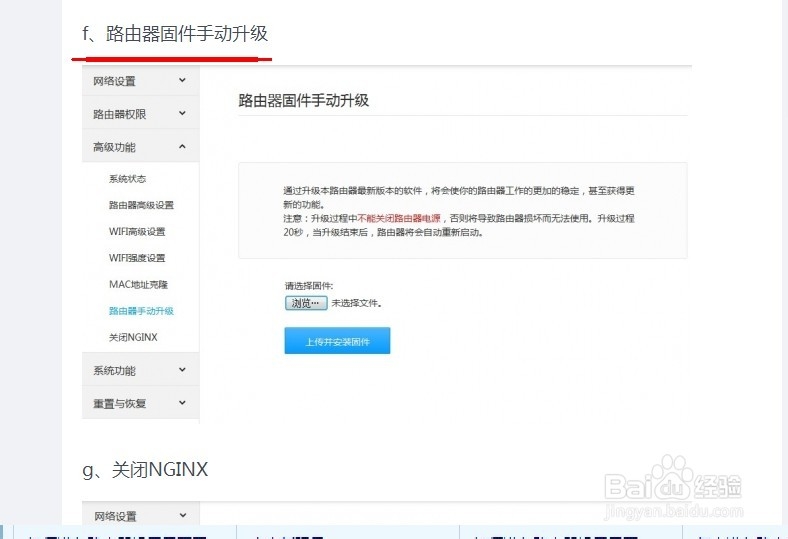This screenshot has width=788, height=539.
Task: Open 系统状态 in the sidebar
Action: tap(127, 179)
